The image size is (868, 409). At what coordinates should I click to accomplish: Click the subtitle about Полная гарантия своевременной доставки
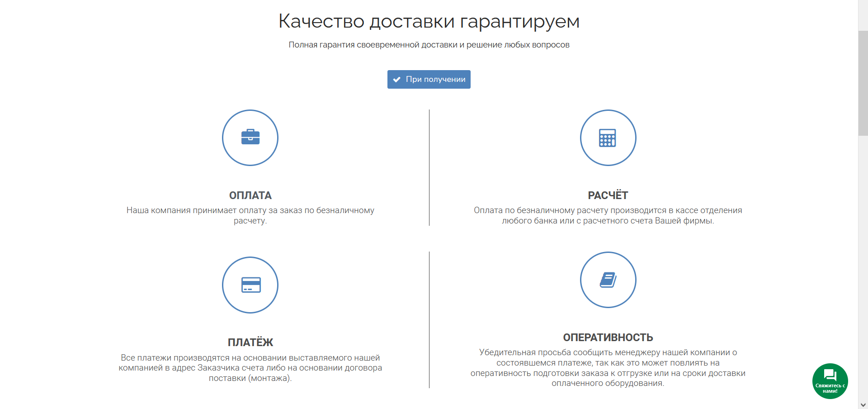coord(429,45)
